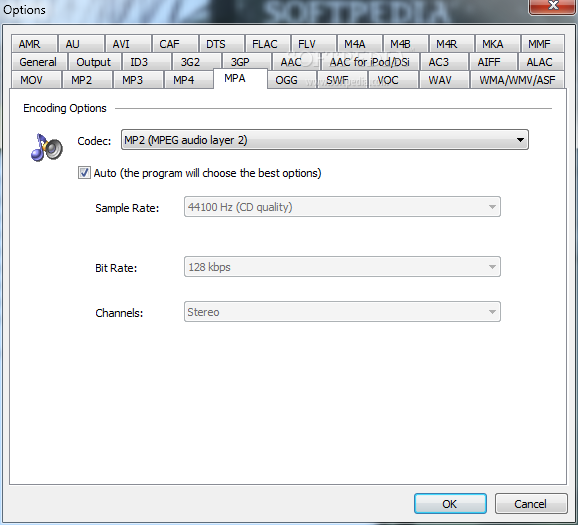Open the MMF tab

click(x=543, y=44)
